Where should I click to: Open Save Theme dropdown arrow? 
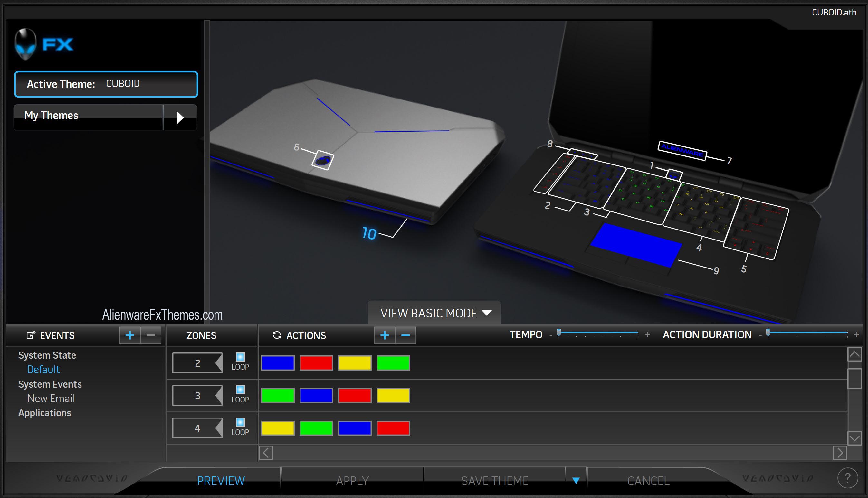[576, 481]
